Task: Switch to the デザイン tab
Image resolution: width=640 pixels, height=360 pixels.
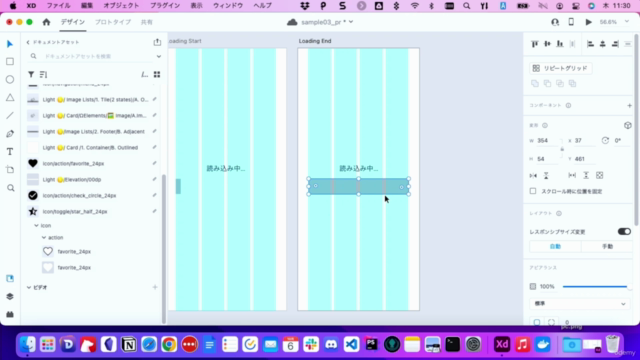Action: (x=73, y=22)
